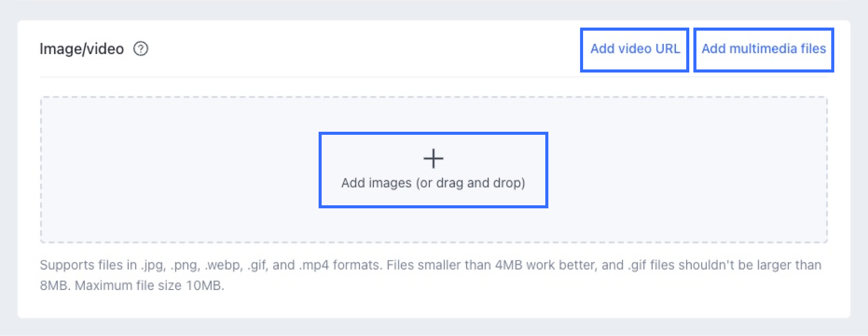Click the plus icon to add images
The width and height of the screenshot is (868, 336).
tap(433, 159)
